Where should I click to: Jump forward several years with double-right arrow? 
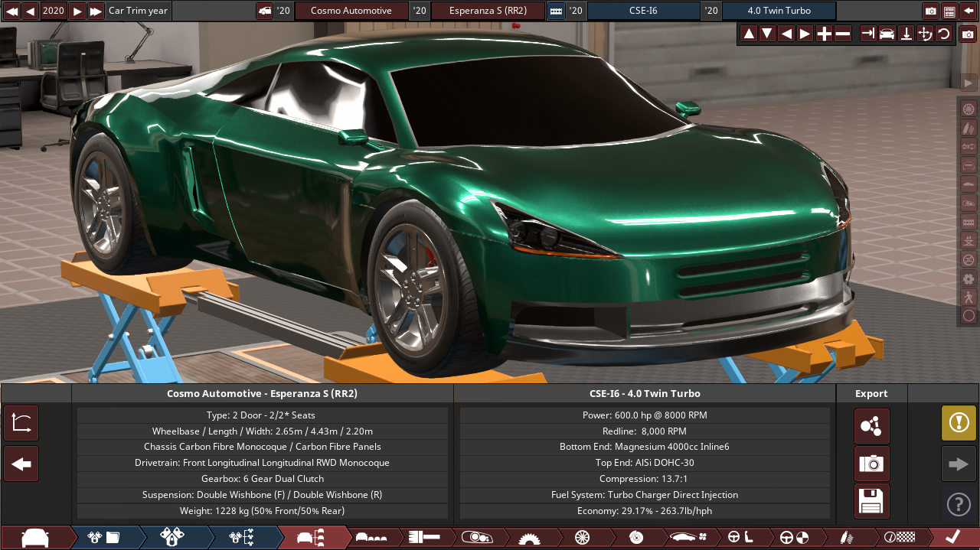[96, 11]
